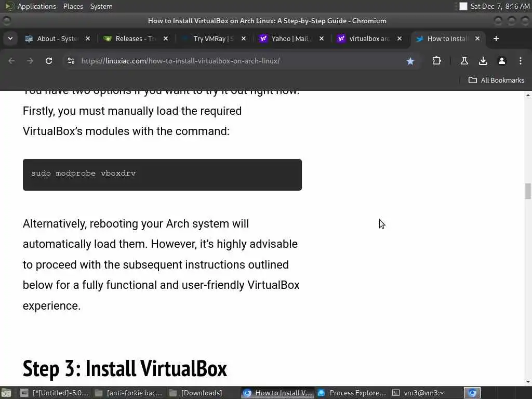
Task: Click the show desktop icon in taskbar
Action: pos(6,393)
